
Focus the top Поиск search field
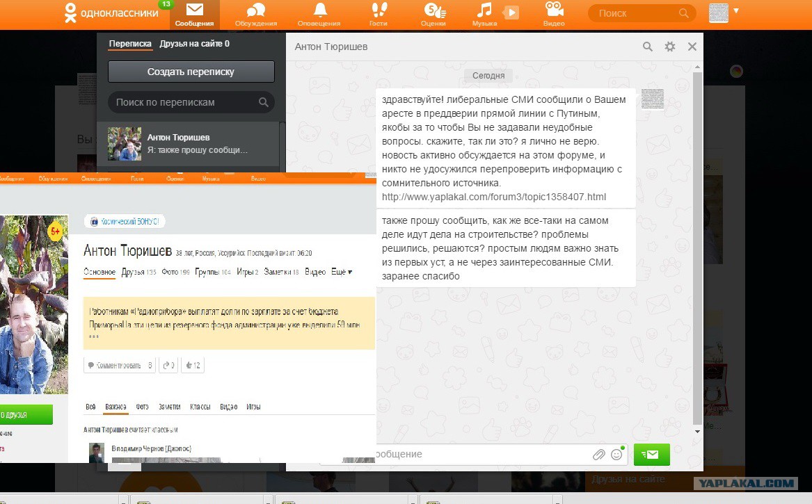[642, 13]
